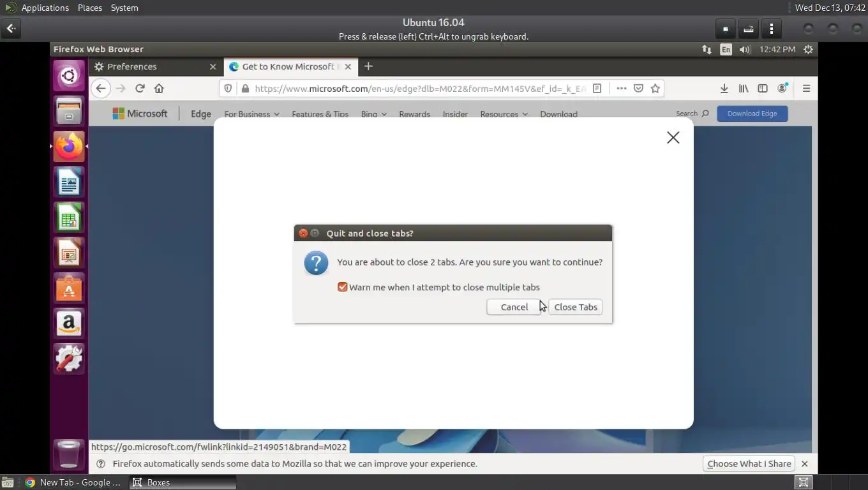Launch LibreOffice Calc from the dock
The width and height of the screenshot is (868, 490).
(x=69, y=218)
